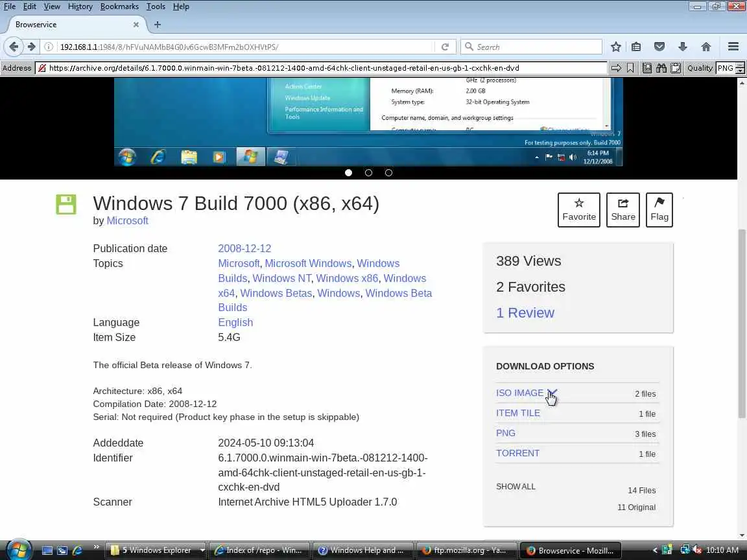Viewport: 747px width, 560px height.
Task: Click the muted volume tray icon
Action: pos(697,550)
